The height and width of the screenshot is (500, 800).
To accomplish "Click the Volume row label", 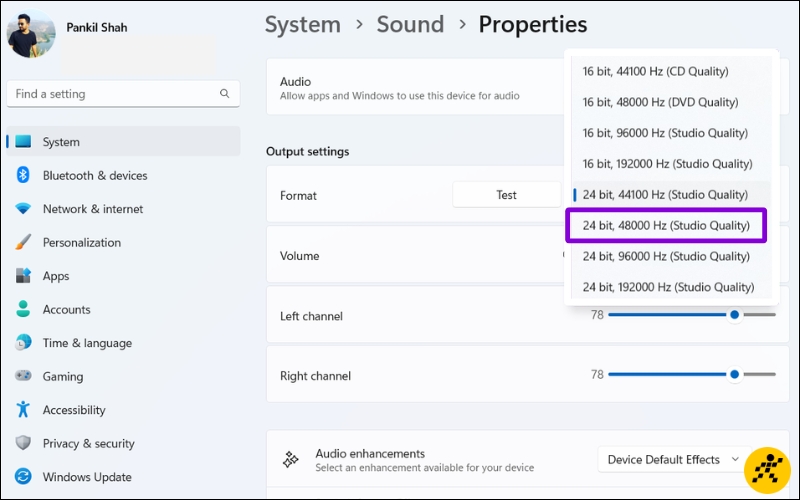I will pos(299,256).
